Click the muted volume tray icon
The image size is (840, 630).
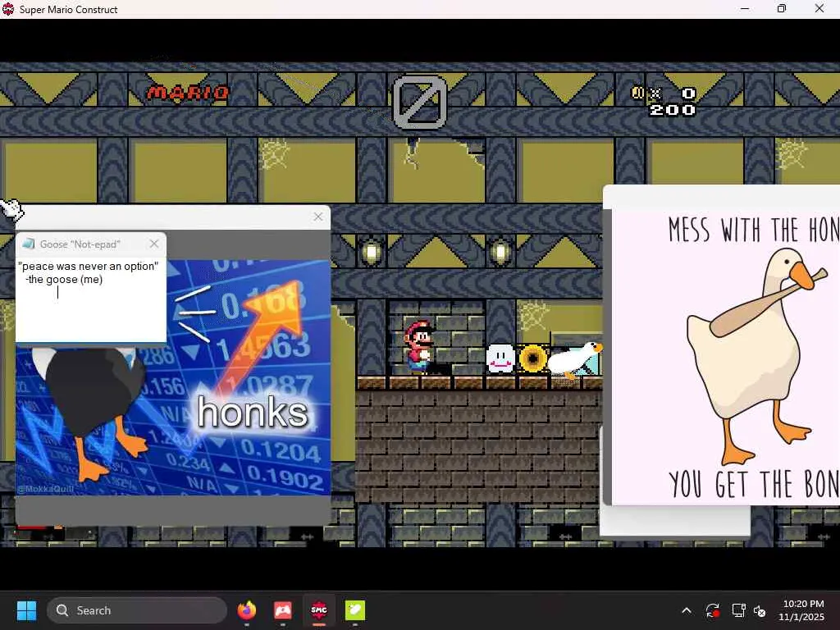click(x=760, y=610)
